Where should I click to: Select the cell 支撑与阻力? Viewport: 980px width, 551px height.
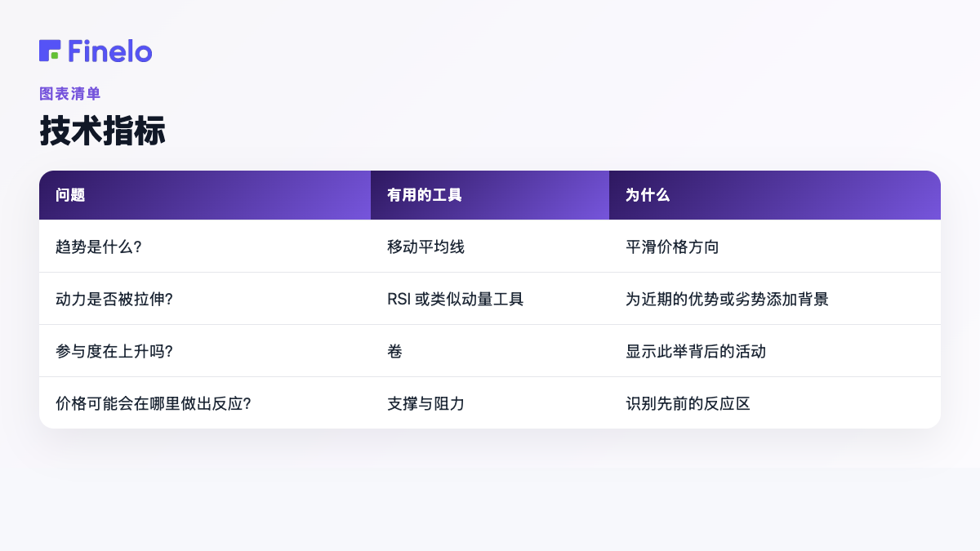pyautogui.click(x=490, y=403)
